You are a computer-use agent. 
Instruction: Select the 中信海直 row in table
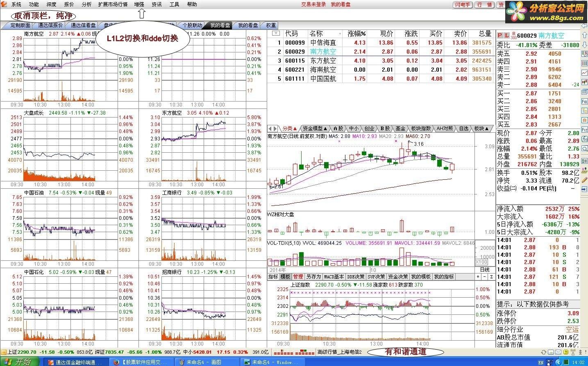tap(381, 43)
